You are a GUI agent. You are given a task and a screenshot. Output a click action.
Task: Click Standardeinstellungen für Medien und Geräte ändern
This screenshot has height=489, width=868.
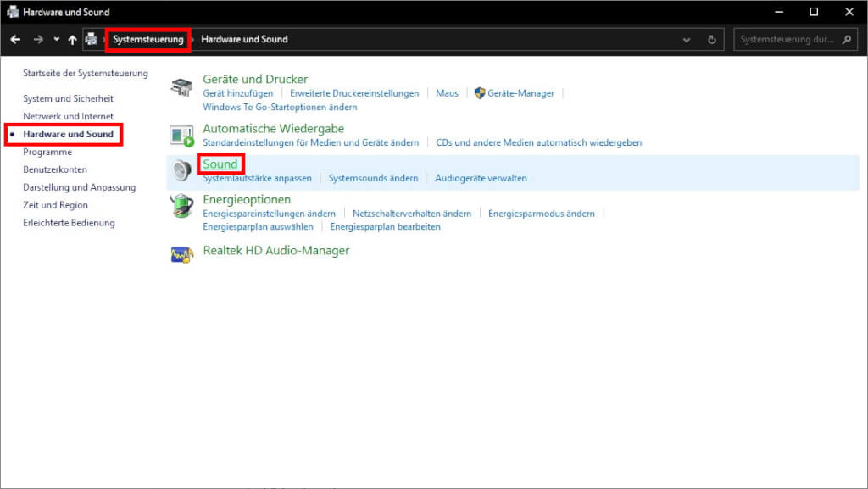pos(311,142)
